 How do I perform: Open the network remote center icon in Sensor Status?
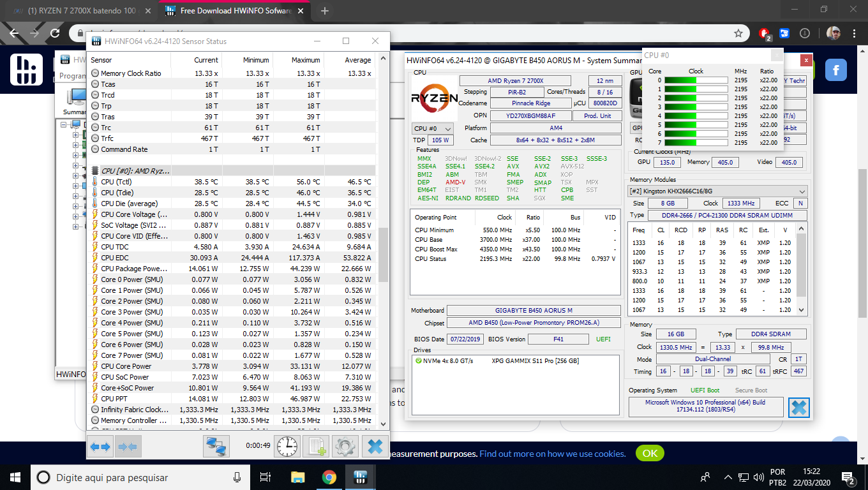[x=216, y=447]
